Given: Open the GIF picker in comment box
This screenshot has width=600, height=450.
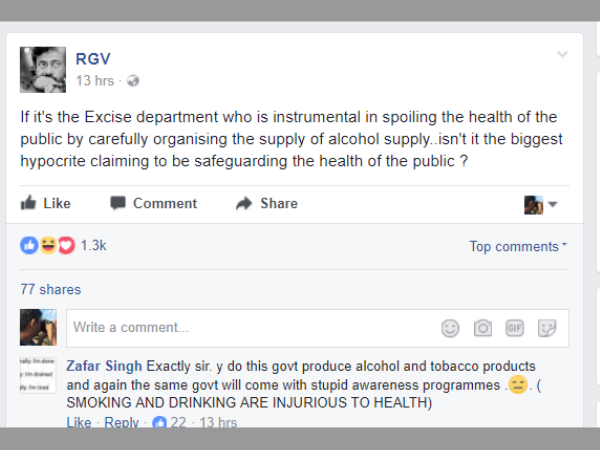Looking at the screenshot, I should pos(514,328).
